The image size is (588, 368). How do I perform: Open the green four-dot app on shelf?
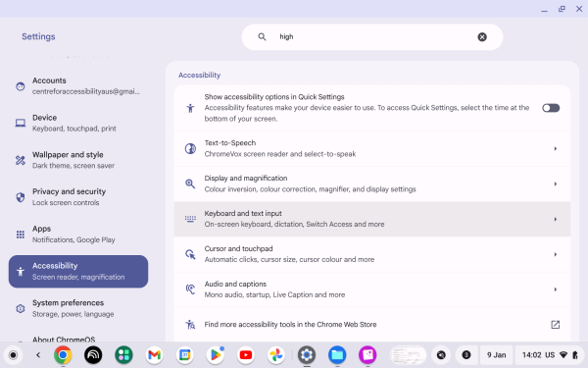[x=123, y=355]
